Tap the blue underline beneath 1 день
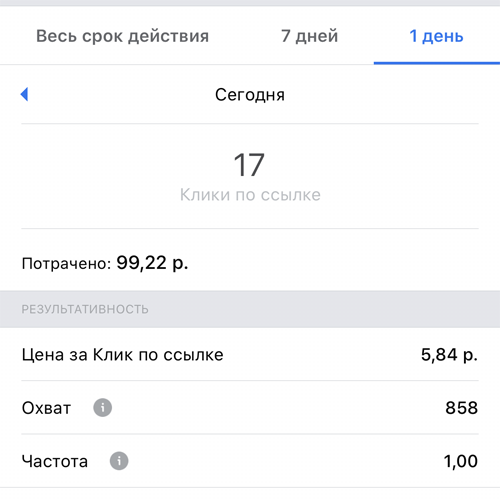 pyautogui.click(x=437, y=63)
